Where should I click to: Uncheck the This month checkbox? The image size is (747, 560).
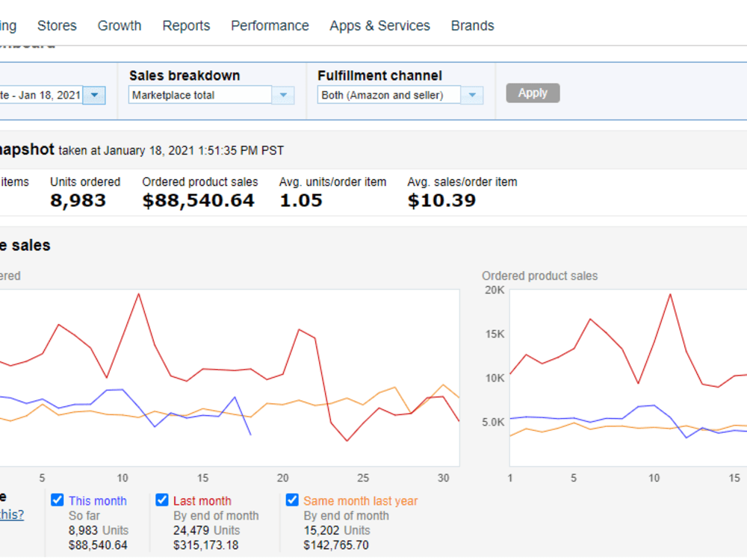pyautogui.click(x=58, y=500)
